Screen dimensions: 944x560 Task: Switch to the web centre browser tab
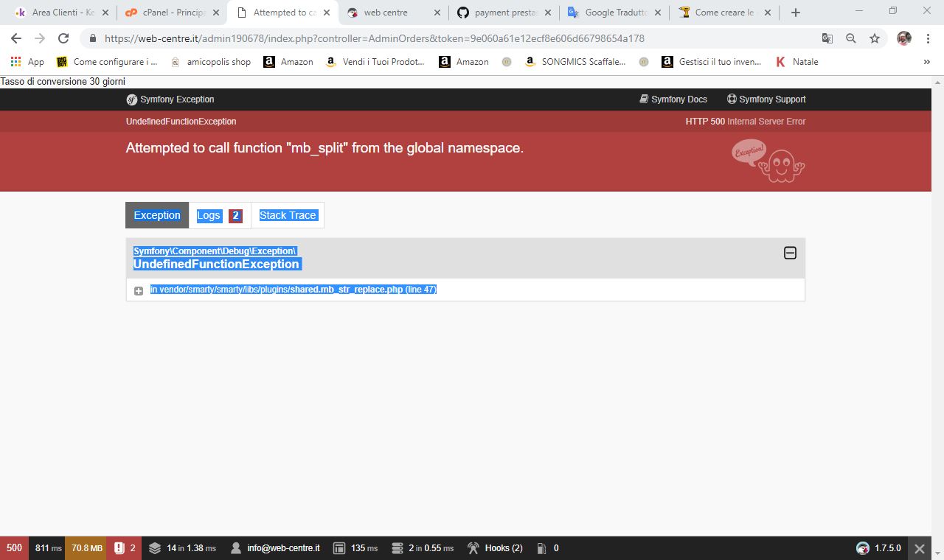coord(393,13)
